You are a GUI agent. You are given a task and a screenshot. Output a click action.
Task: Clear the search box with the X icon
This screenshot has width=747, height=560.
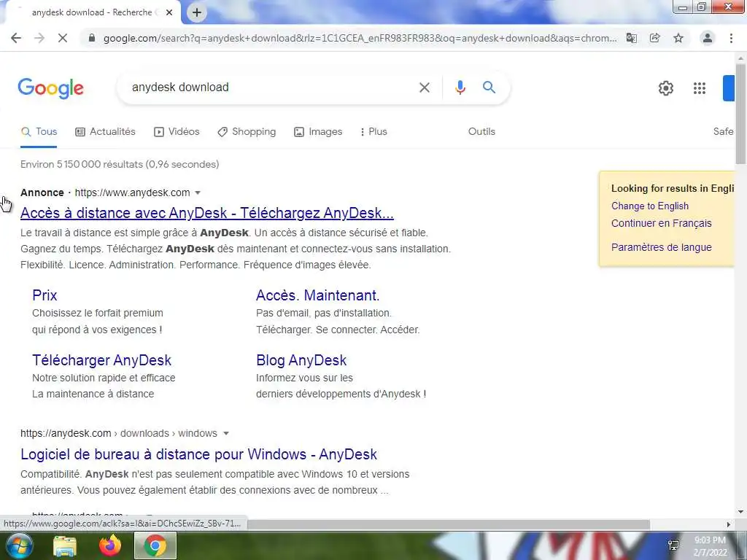point(425,87)
